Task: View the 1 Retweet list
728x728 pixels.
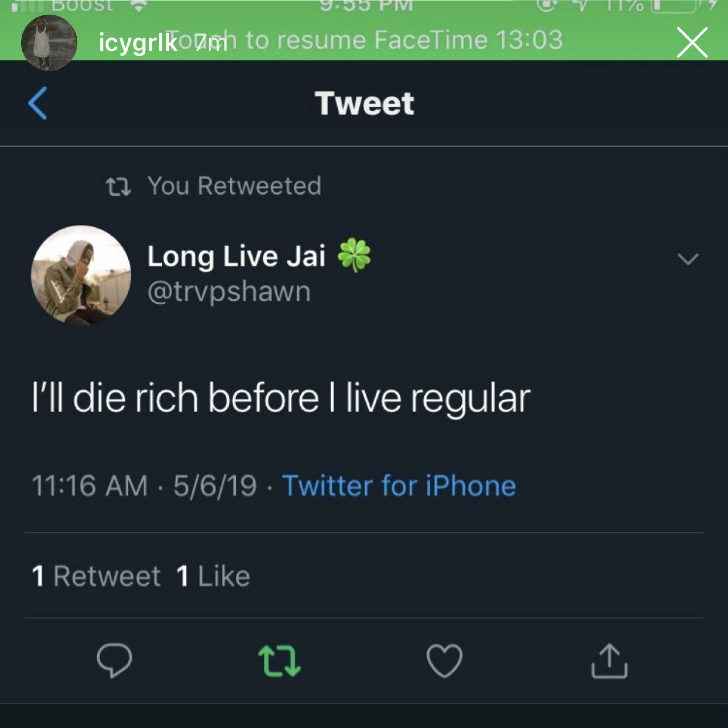Action: [x=97, y=576]
